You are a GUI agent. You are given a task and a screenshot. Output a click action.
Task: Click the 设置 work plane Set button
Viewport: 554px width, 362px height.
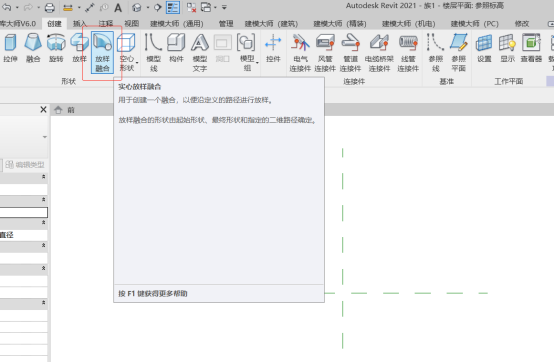[x=484, y=48]
